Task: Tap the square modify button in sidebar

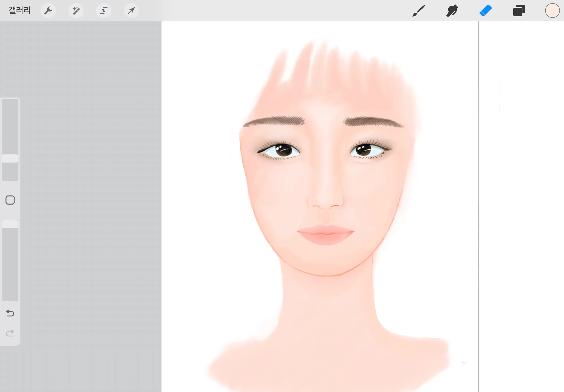Action: point(10,200)
